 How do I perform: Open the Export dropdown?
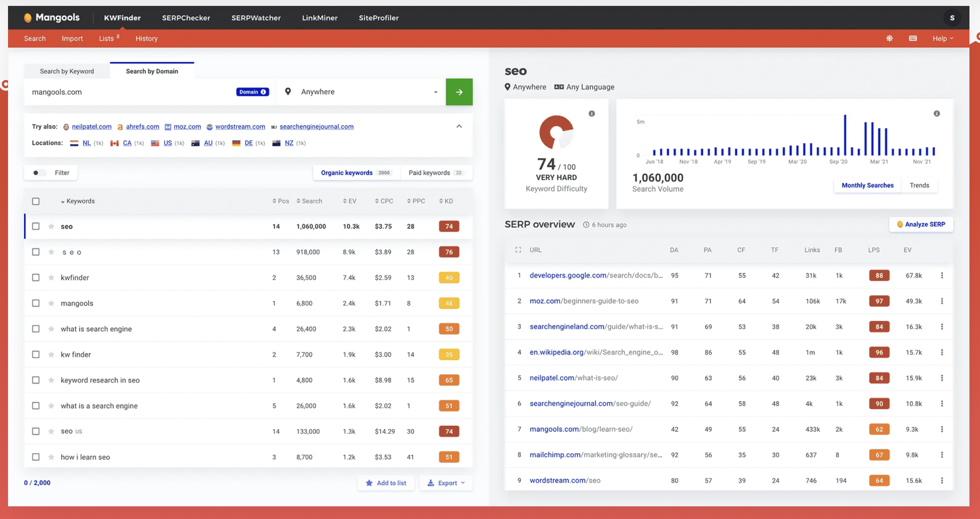(x=446, y=483)
